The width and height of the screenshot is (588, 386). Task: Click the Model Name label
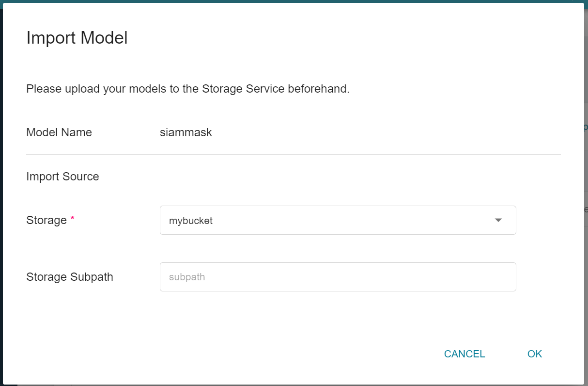point(59,132)
